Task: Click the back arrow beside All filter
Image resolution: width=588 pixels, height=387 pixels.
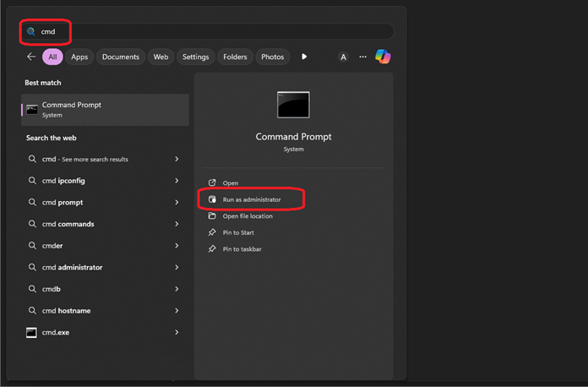Action: (x=31, y=57)
